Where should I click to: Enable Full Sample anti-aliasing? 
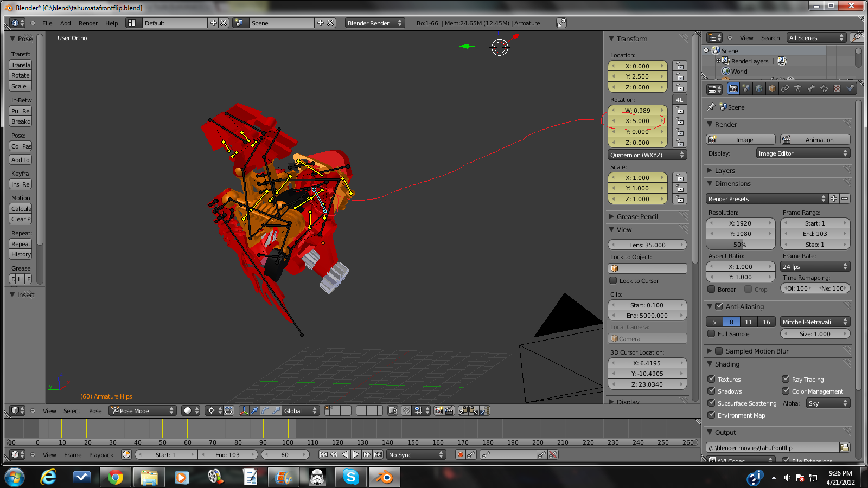pyautogui.click(x=711, y=333)
